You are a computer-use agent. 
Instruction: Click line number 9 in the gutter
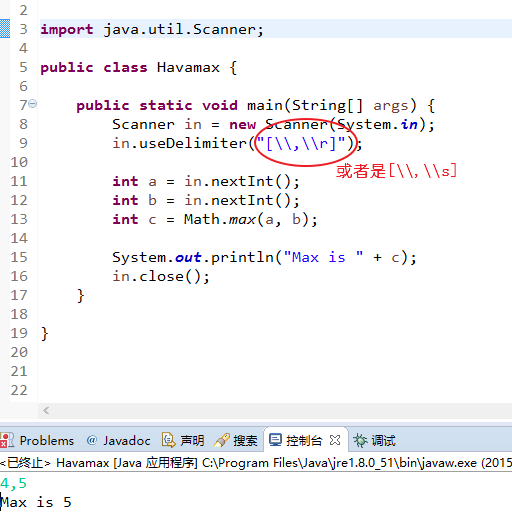[x=23, y=143]
